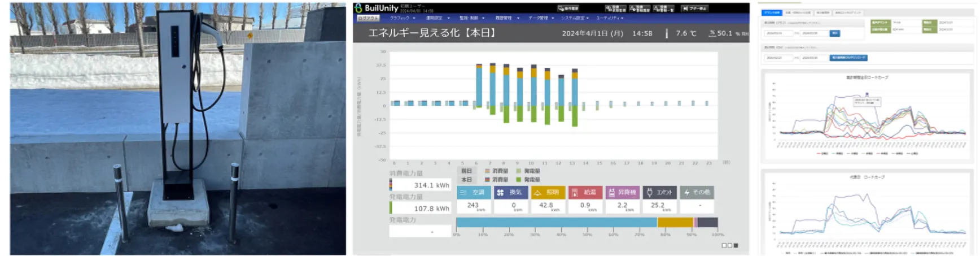Toggle the 本日 today legend button
This screenshot has width=980, height=256.
466,180
